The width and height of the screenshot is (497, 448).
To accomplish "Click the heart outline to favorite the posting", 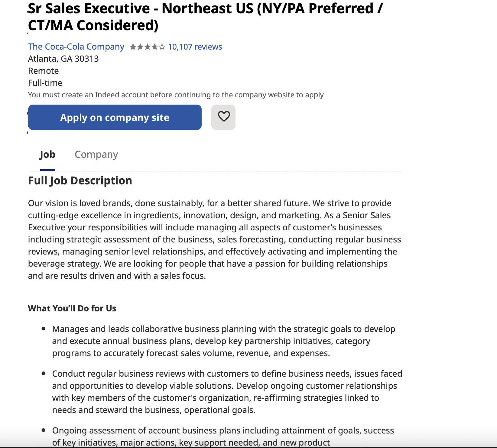I will tap(223, 117).
